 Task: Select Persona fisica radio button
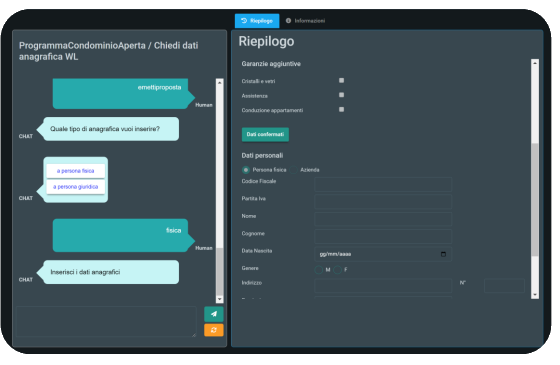tap(246, 170)
